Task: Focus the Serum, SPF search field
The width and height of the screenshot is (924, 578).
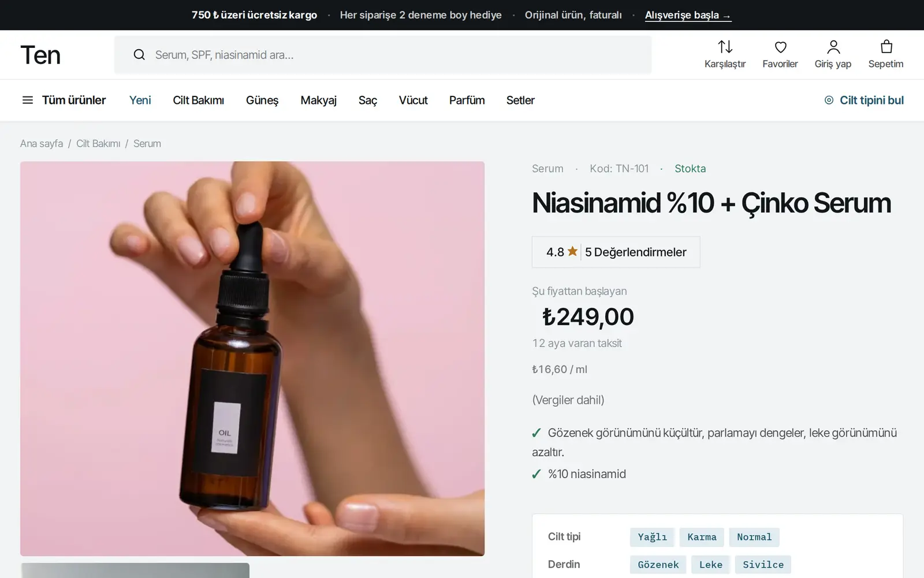Action: coord(383,55)
